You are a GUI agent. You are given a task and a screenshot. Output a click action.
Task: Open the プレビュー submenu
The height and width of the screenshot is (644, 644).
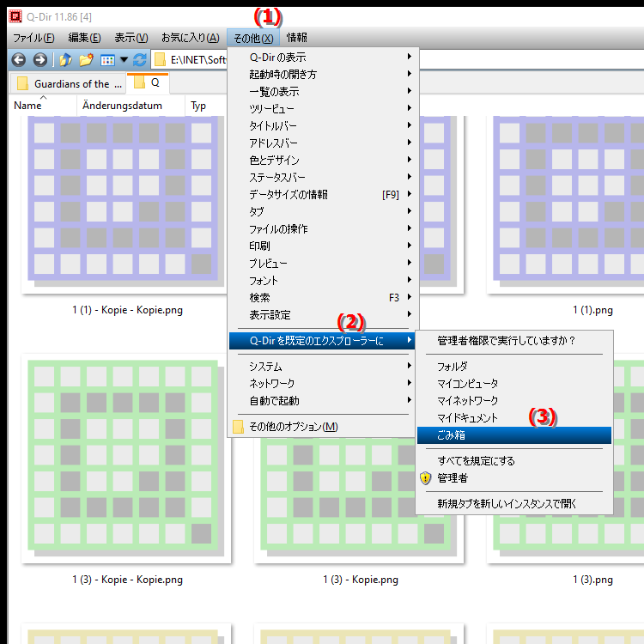[x=324, y=264]
